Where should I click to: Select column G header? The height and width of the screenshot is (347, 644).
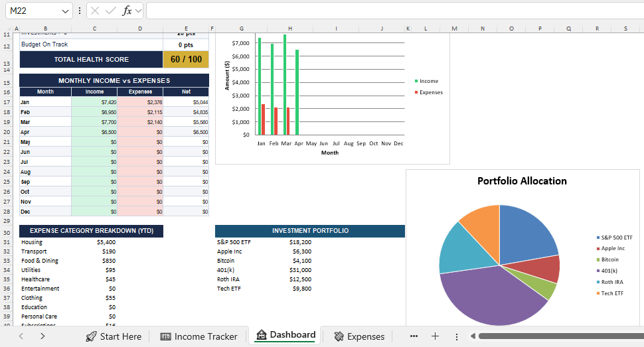[x=241, y=29]
